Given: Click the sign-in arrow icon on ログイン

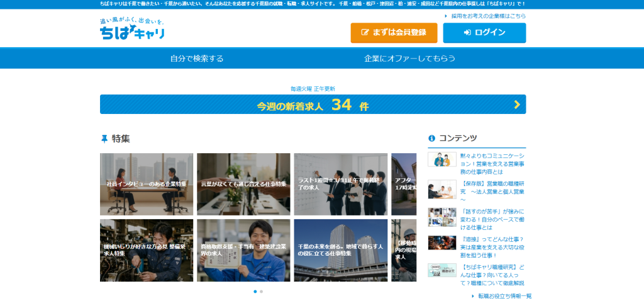Looking at the screenshot, I should 467,33.
